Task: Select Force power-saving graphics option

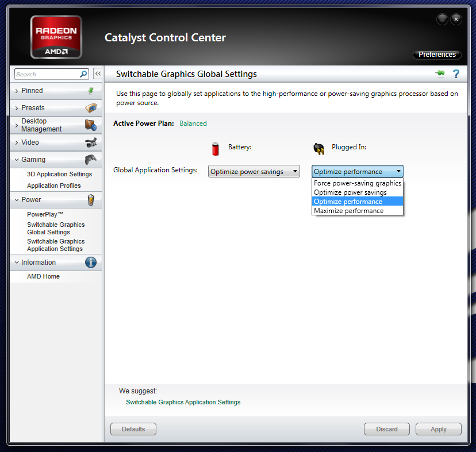Action: pos(358,183)
